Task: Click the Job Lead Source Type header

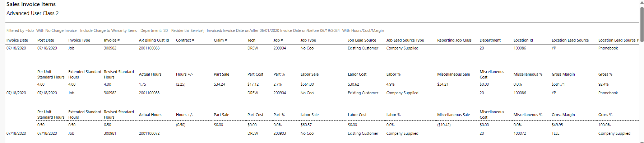Action: pos(405,40)
